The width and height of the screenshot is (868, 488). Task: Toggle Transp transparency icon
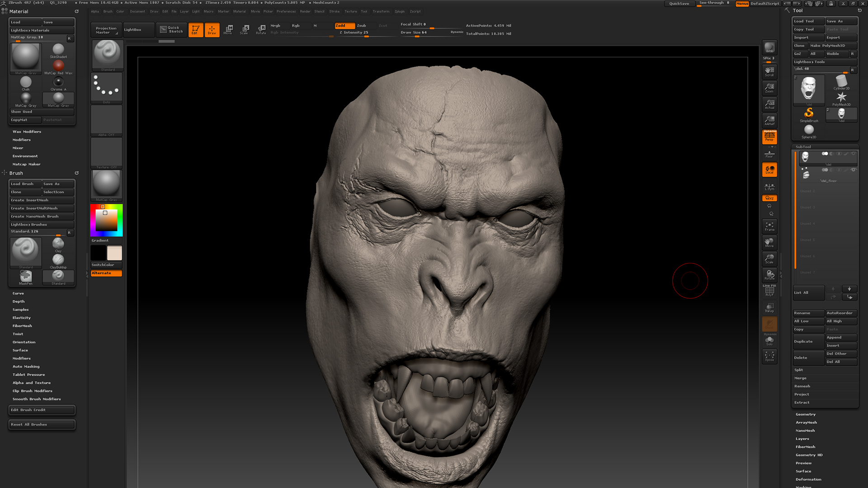point(769,308)
